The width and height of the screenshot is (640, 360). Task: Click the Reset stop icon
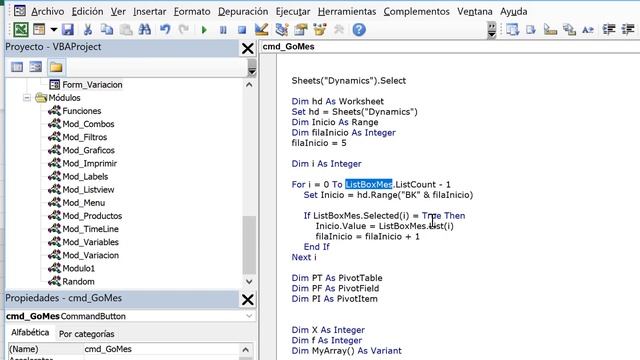point(242,30)
